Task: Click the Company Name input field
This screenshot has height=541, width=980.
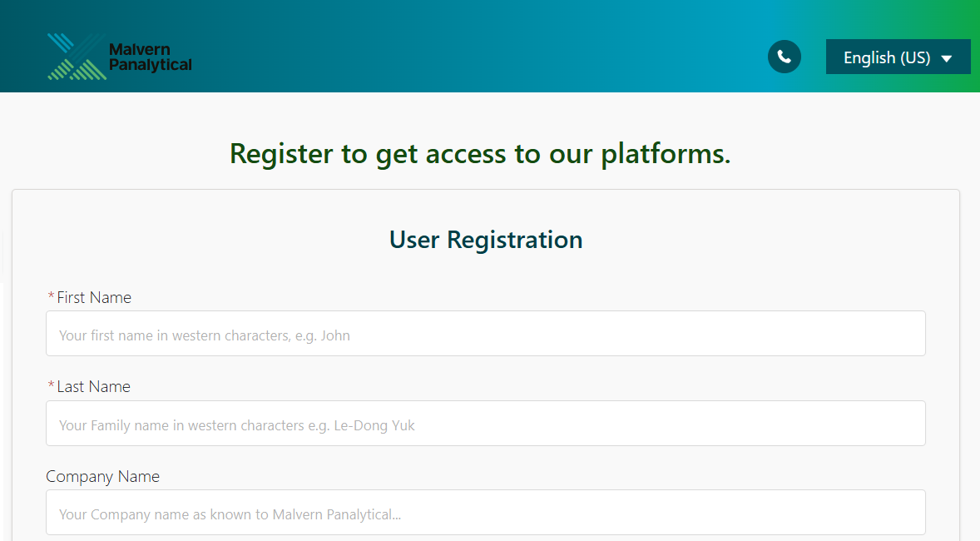Action: coord(486,512)
